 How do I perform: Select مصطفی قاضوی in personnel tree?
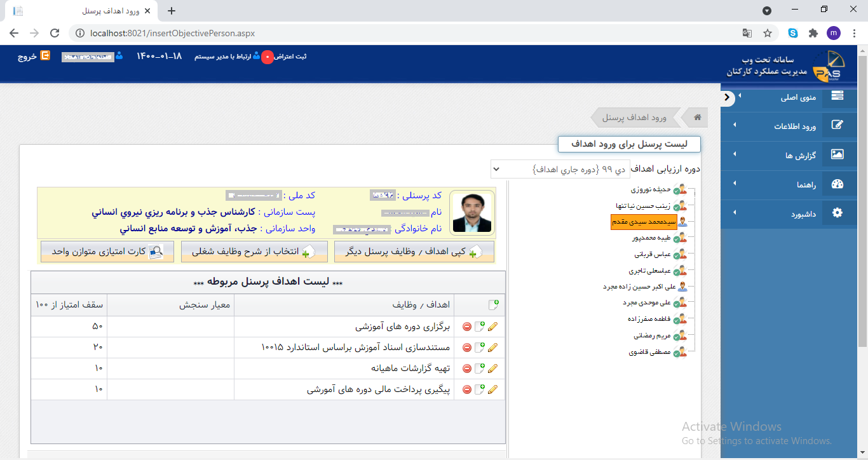(x=651, y=351)
